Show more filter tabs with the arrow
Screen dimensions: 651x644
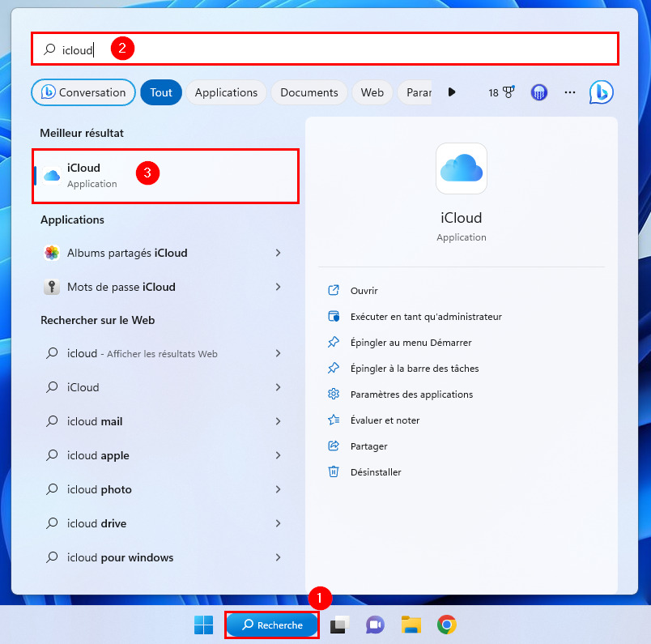[452, 92]
